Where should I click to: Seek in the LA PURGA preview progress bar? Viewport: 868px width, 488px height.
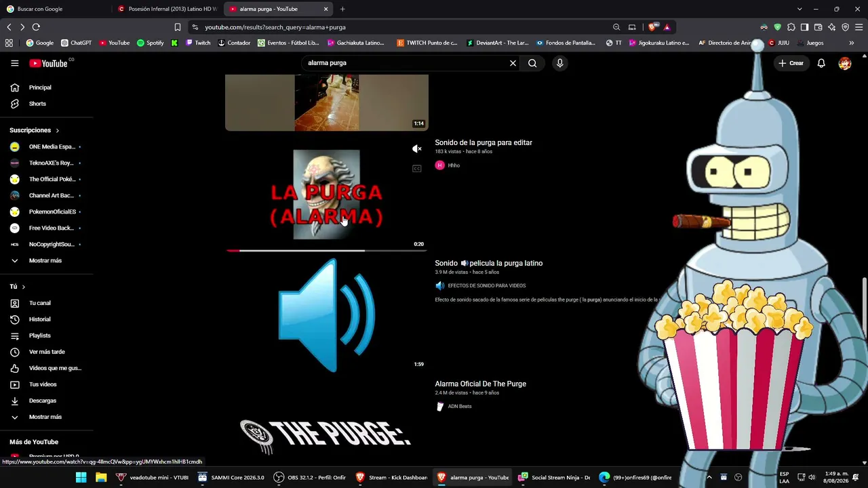(327, 251)
